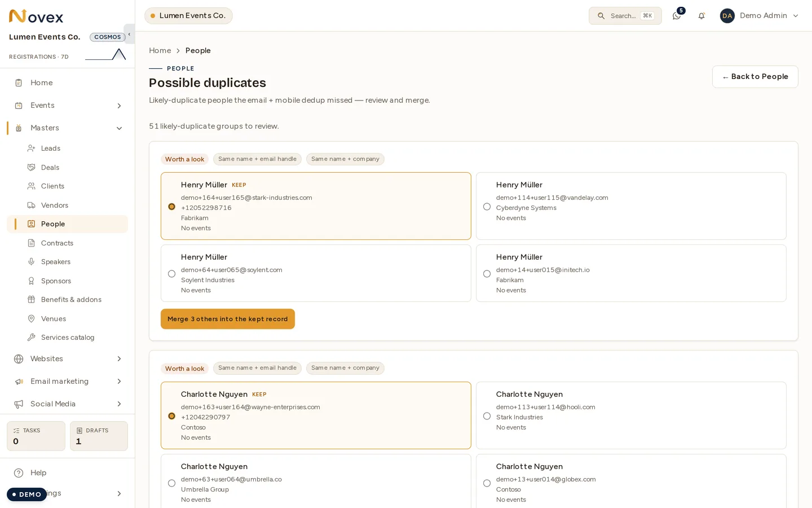The width and height of the screenshot is (812, 508).
Task: Click the Contracts document icon
Action: 32,243
